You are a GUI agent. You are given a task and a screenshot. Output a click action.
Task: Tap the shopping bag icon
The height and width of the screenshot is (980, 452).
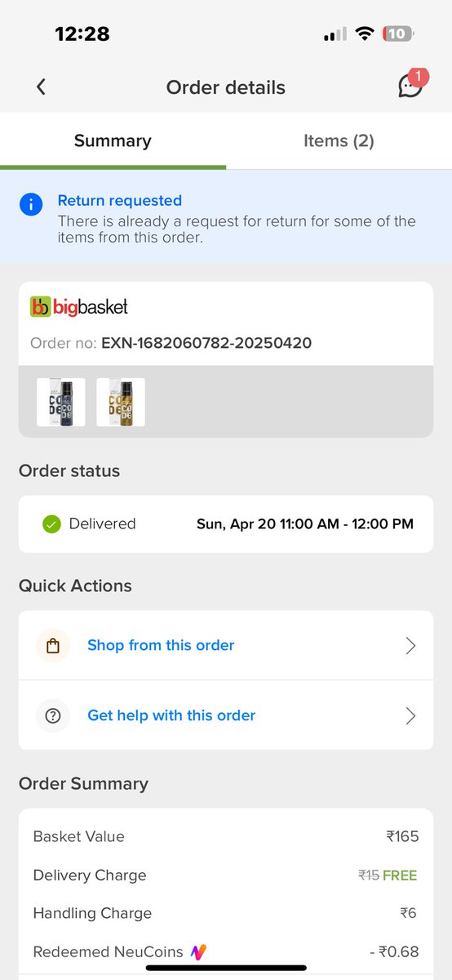(53, 646)
